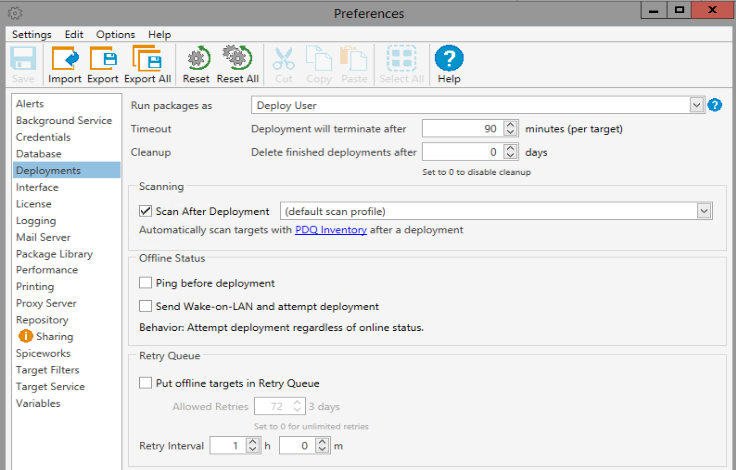Image resolution: width=736 pixels, height=470 pixels.
Task: Open the Options menu
Action: tap(115, 34)
